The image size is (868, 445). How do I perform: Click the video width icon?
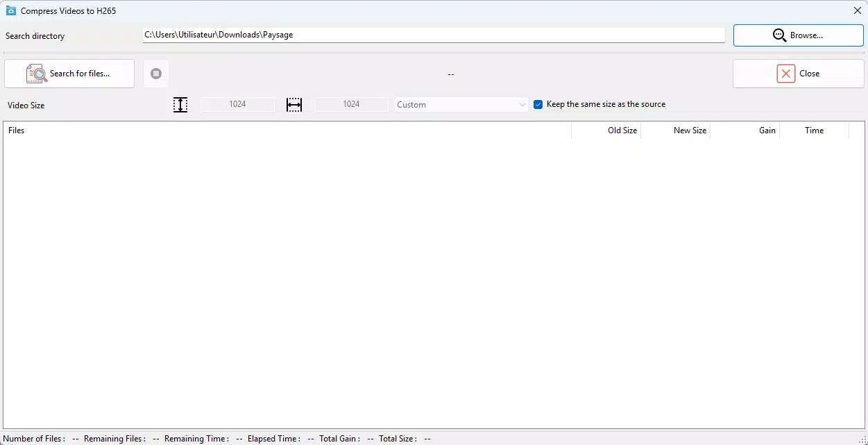[294, 105]
